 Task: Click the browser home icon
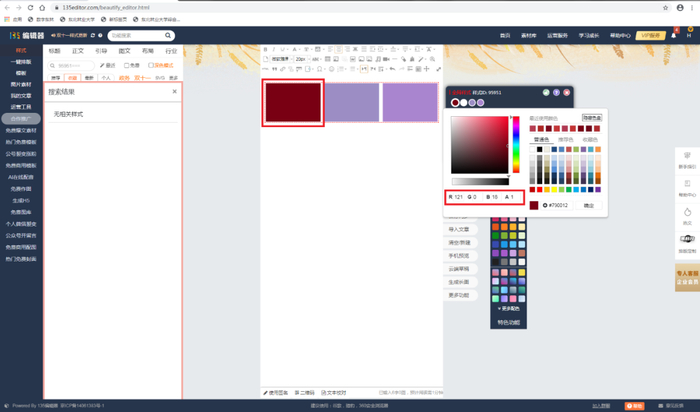pos(42,8)
